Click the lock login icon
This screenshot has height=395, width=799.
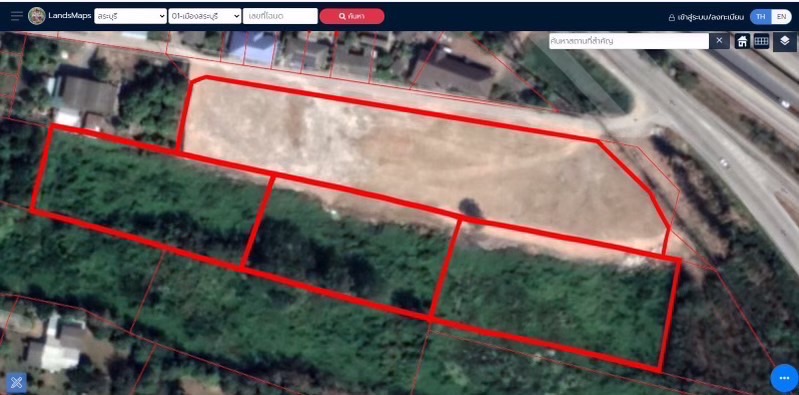click(x=672, y=17)
